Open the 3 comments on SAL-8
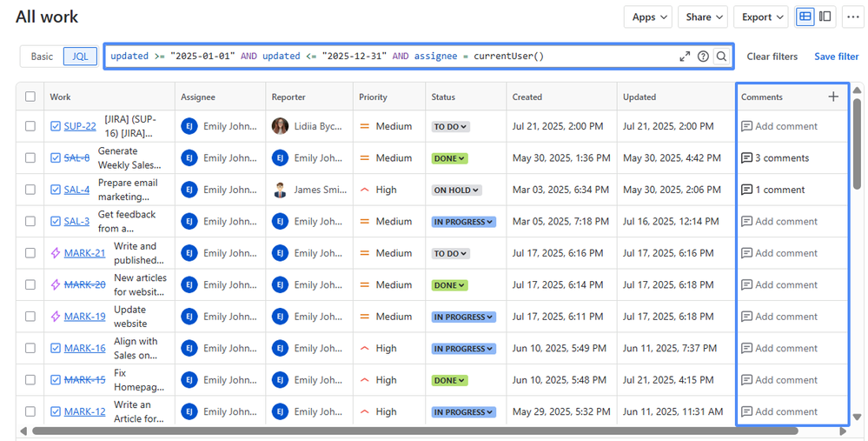 coord(774,158)
